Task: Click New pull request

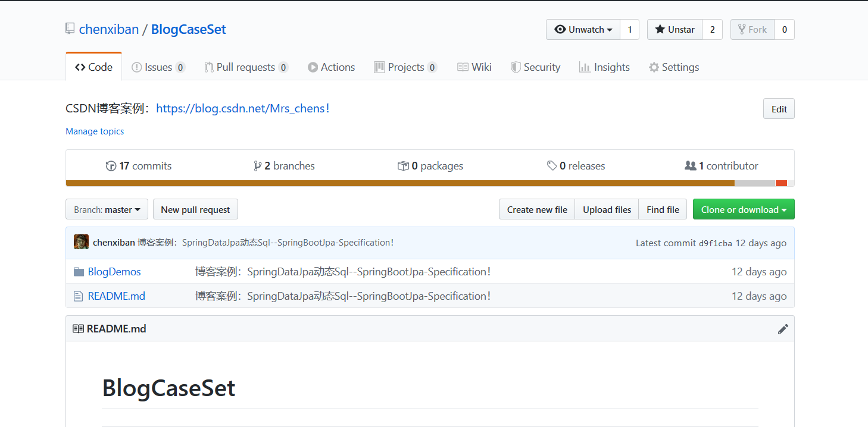Action: click(195, 209)
